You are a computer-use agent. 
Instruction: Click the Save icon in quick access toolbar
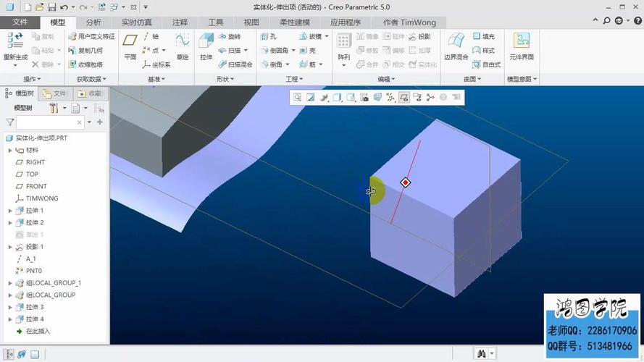(x=52, y=7)
